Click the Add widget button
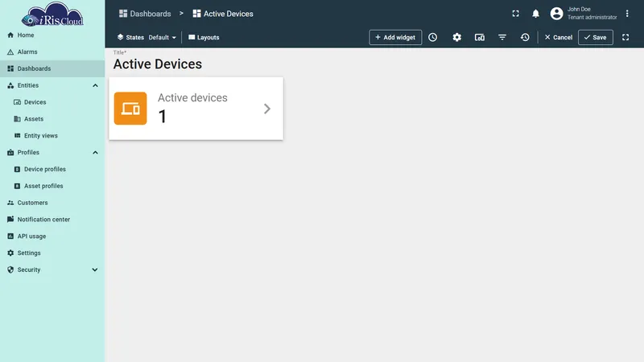 point(395,37)
